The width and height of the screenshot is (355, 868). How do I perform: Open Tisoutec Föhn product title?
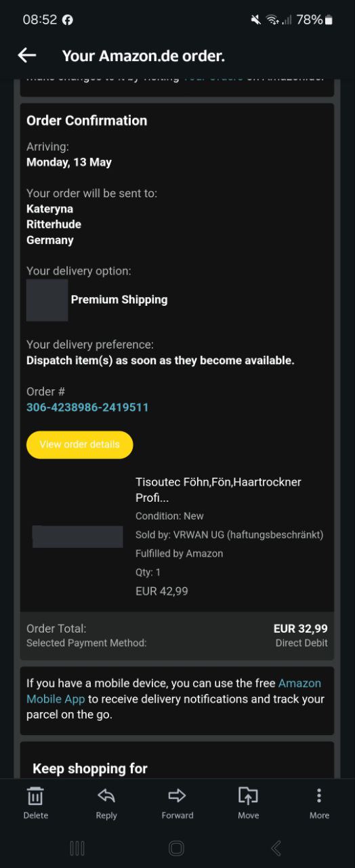click(218, 490)
